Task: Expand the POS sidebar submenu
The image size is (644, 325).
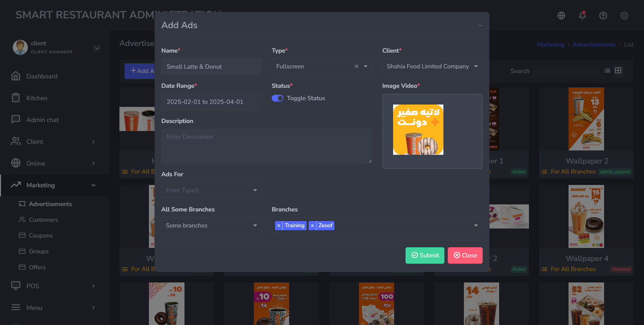Action: pos(93,286)
